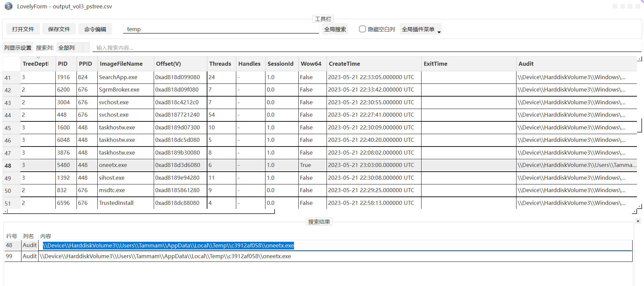
Task: Click PID cell 5480
Action: (66, 165)
